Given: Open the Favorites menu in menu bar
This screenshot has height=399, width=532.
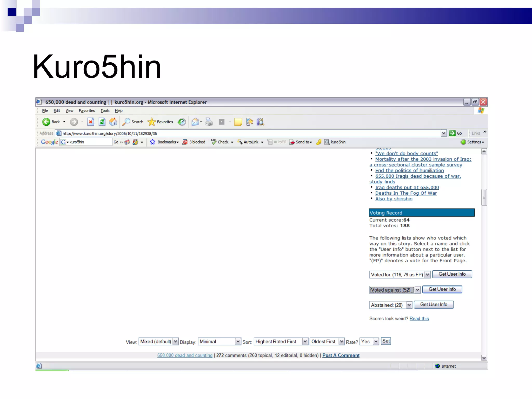Looking at the screenshot, I should click(87, 111).
